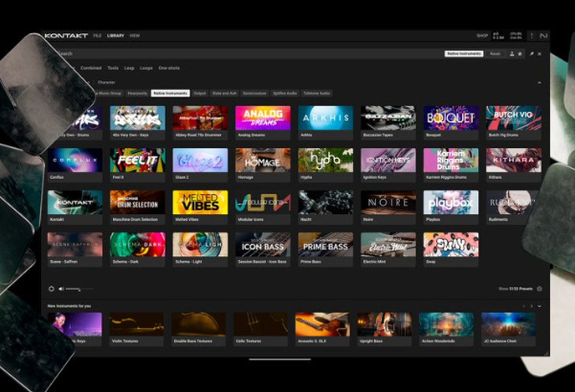Open Maschine Drum Selection library

(137, 207)
